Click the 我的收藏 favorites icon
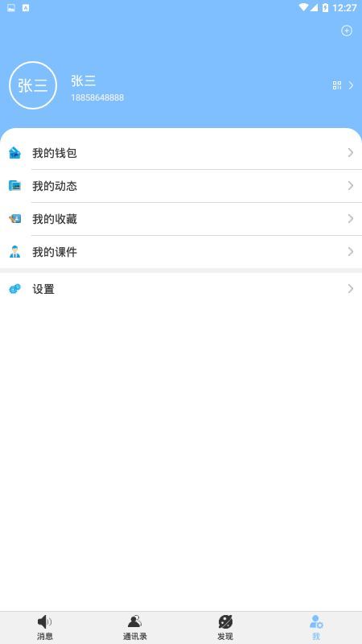Image resolution: width=362 pixels, height=644 pixels. pos(14,219)
